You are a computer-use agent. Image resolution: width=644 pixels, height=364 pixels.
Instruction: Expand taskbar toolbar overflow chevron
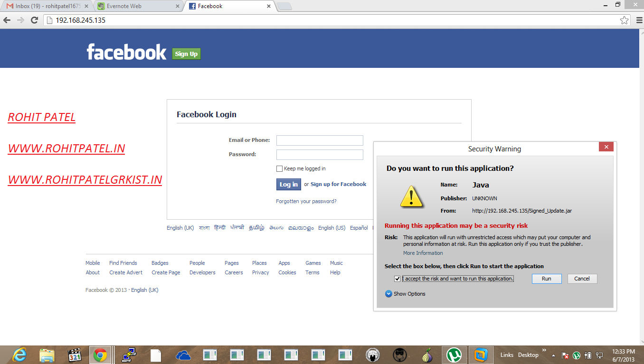tap(544, 350)
